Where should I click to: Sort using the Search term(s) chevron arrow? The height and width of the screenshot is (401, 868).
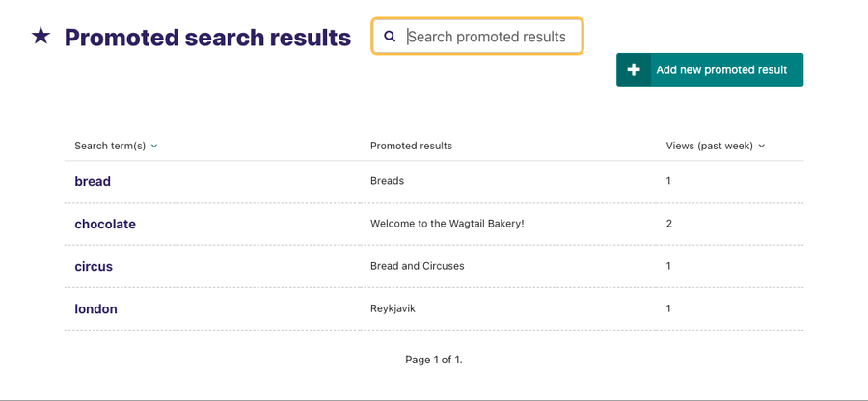click(x=154, y=146)
